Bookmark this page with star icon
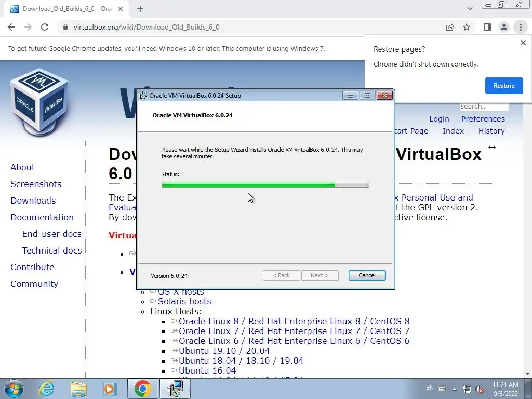The height and width of the screenshot is (399, 532). click(x=467, y=27)
